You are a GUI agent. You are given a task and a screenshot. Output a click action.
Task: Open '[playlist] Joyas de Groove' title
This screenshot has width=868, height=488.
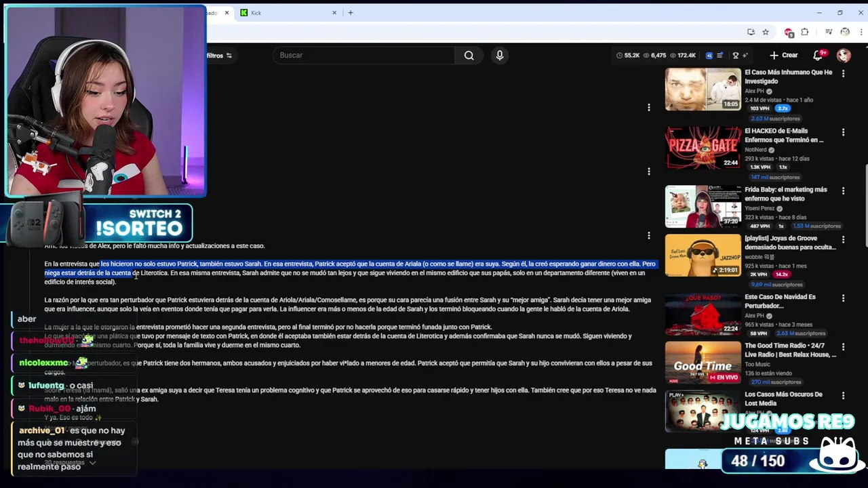790,243
